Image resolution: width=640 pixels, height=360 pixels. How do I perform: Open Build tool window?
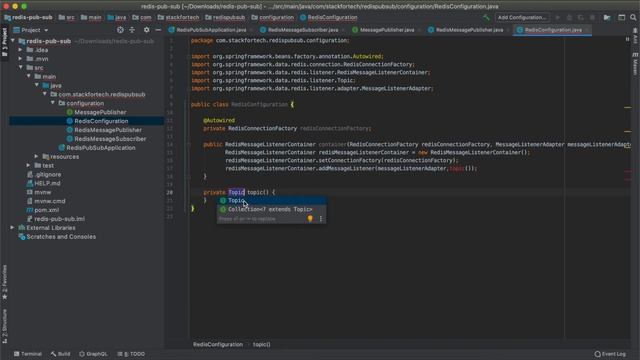[60, 354]
